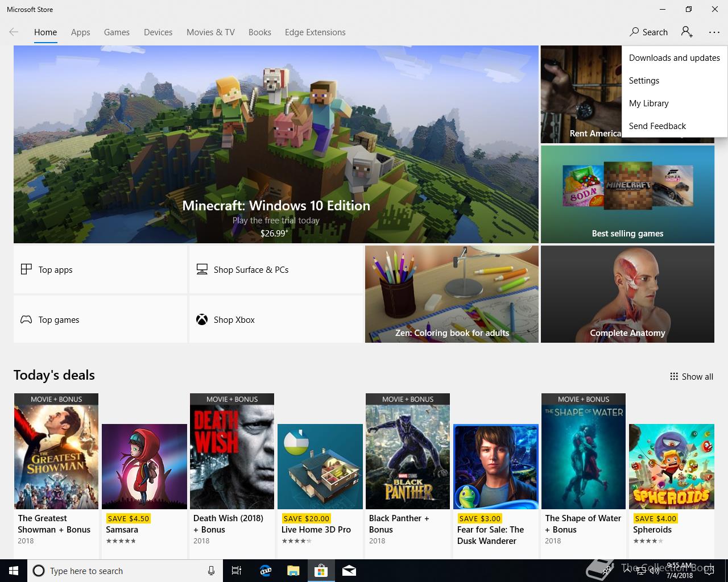Open File Explorer from the taskbar
The height and width of the screenshot is (582, 728).
click(293, 571)
